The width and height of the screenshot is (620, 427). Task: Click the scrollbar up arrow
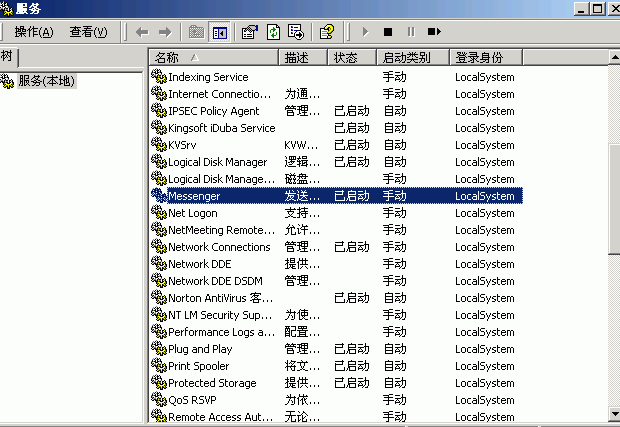tap(614, 57)
